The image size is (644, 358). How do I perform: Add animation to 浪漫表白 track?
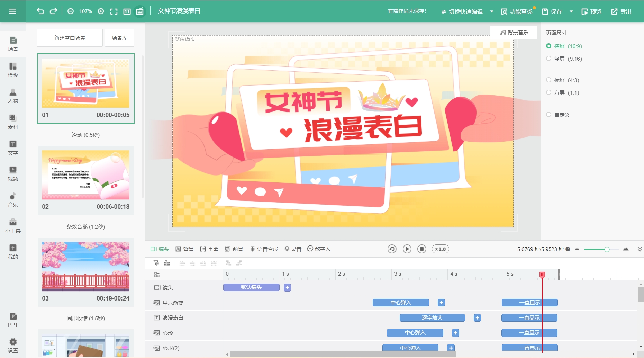477,318
